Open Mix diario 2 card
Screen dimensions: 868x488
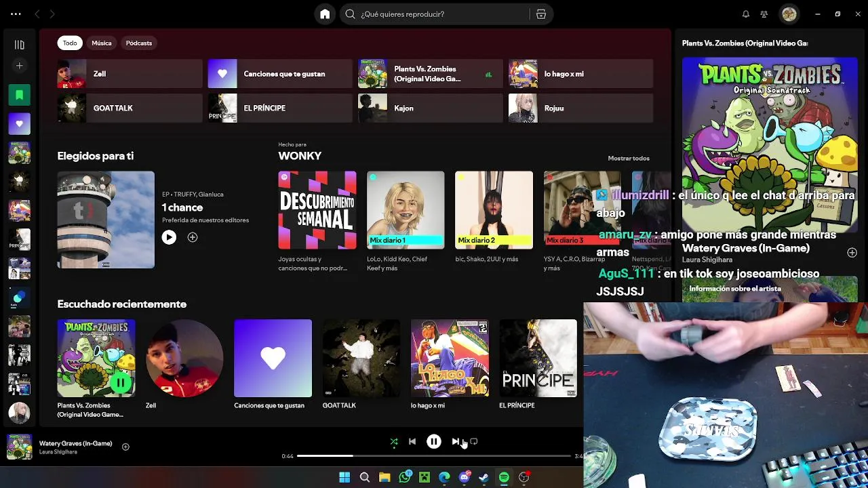click(494, 221)
